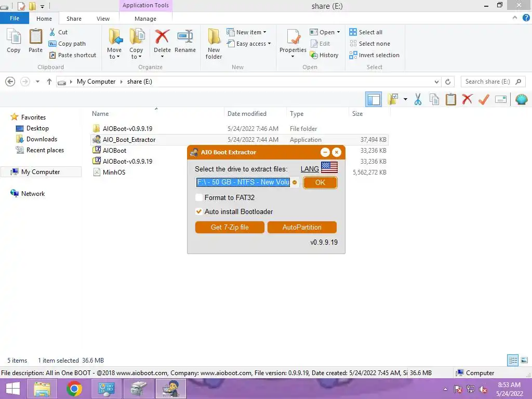Screen dimensions: 532x399
Task: Switch to the View ribbon tab
Action: click(103, 19)
